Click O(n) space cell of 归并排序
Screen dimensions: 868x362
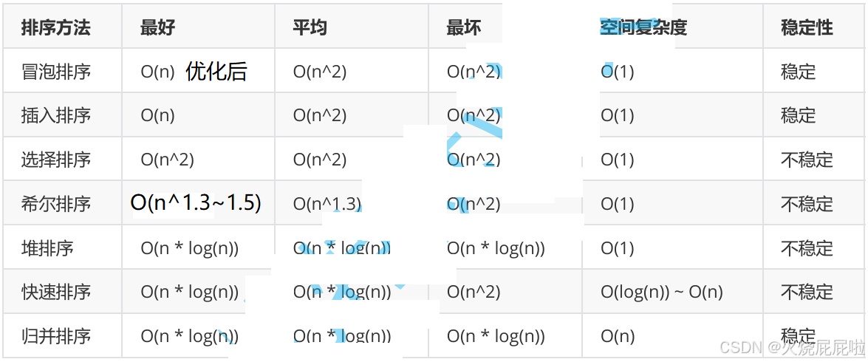[618, 337]
